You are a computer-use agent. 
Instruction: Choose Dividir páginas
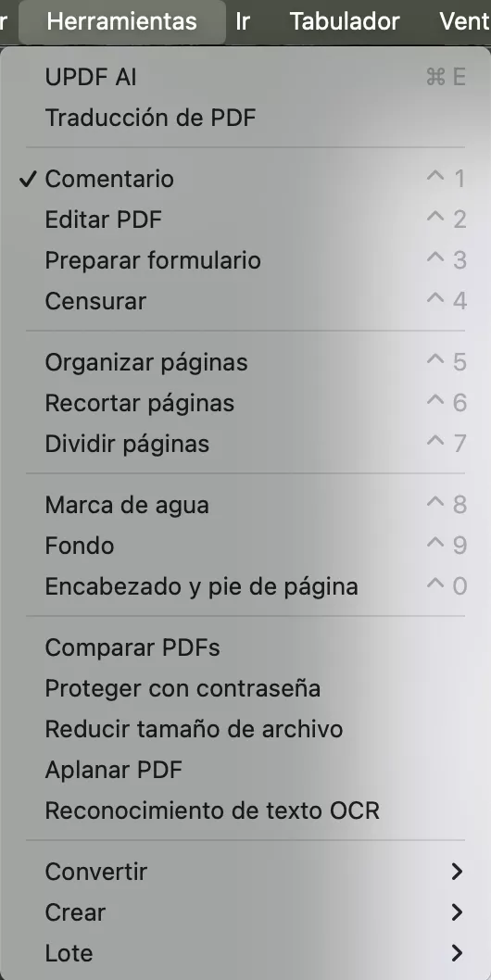click(245, 444)
